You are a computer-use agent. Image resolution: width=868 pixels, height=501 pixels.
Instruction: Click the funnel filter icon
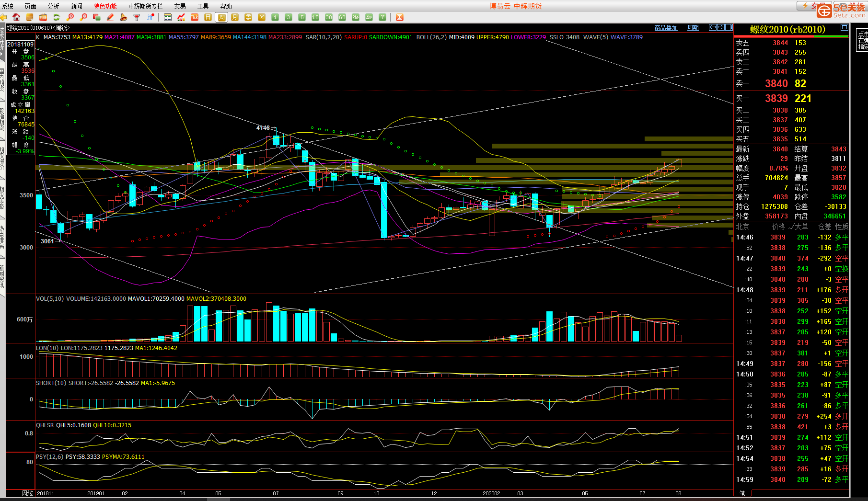pyautogui.click(x=137, y=17)
